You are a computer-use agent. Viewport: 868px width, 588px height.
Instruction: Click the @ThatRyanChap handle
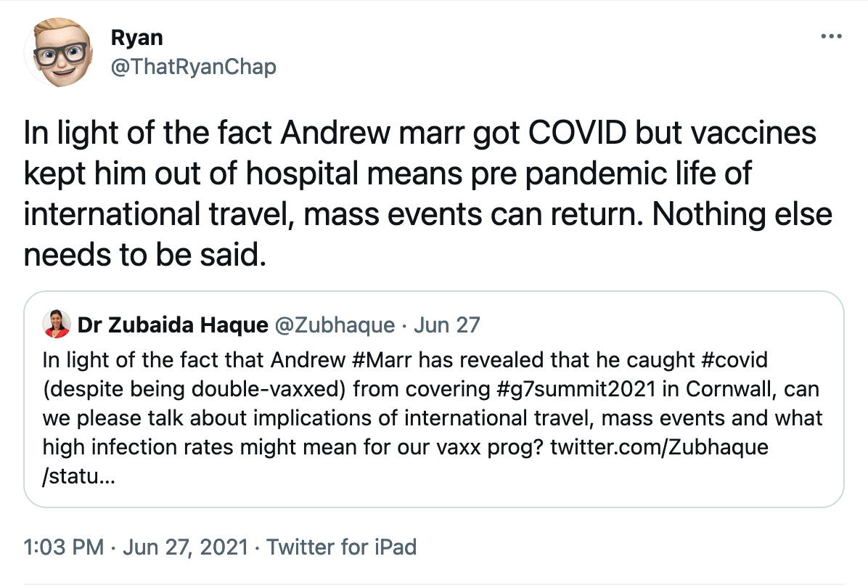[x=193, y=67]
